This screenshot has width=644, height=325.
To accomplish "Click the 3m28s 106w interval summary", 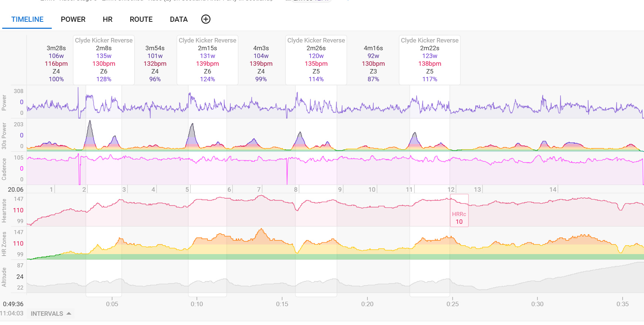I will [x=56, y=64].
